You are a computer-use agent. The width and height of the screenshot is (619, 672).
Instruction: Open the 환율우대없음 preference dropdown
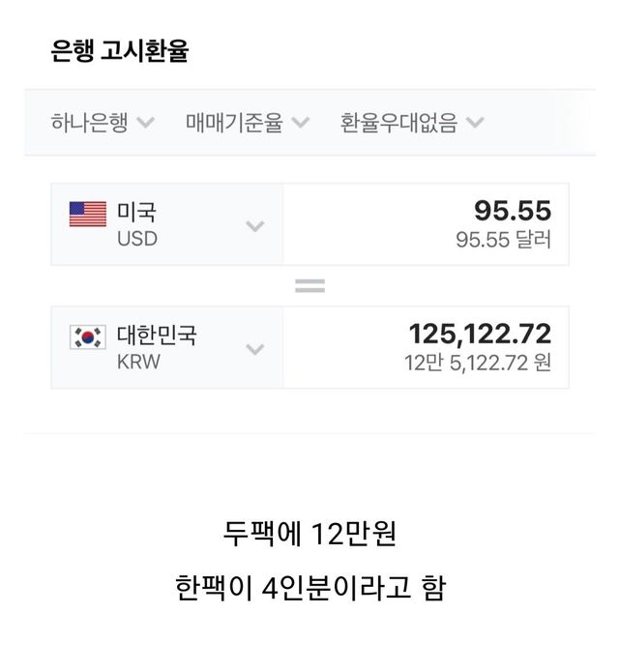pos(398,123)
